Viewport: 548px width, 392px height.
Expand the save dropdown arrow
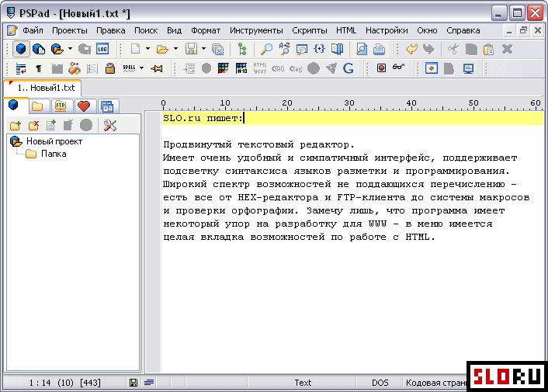point(203,49)
